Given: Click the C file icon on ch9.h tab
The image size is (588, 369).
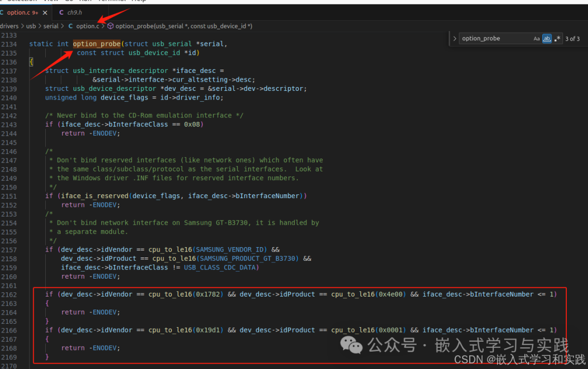Looking at the screenshot, I should pos(61,13).
